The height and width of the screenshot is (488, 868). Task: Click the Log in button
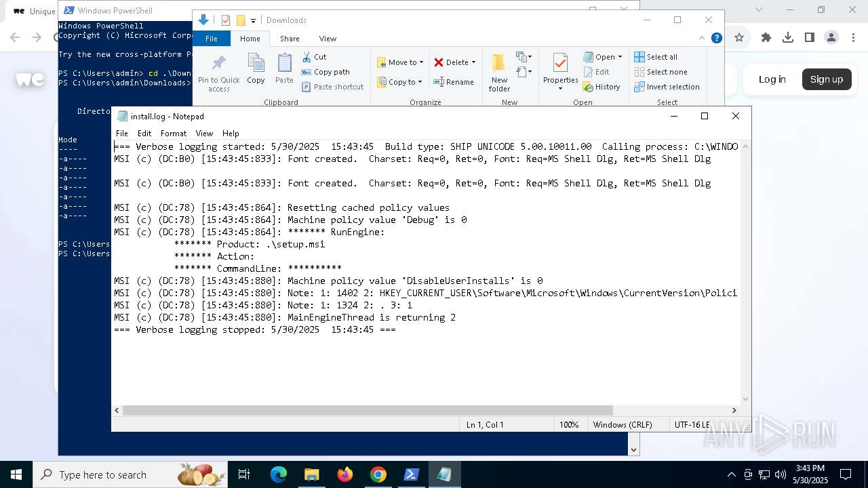[772, 79]
